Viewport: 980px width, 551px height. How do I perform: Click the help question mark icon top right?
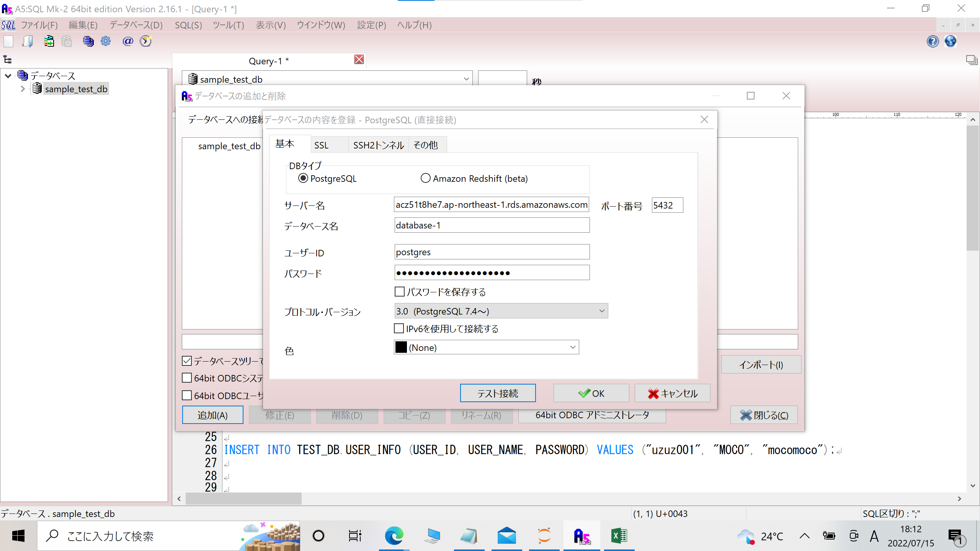(x=933, y=42)
